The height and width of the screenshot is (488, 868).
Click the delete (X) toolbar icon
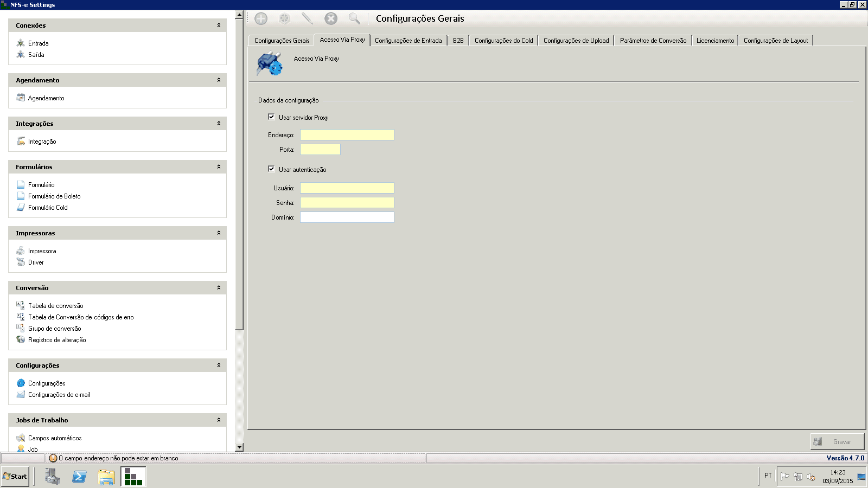[331, 19]
